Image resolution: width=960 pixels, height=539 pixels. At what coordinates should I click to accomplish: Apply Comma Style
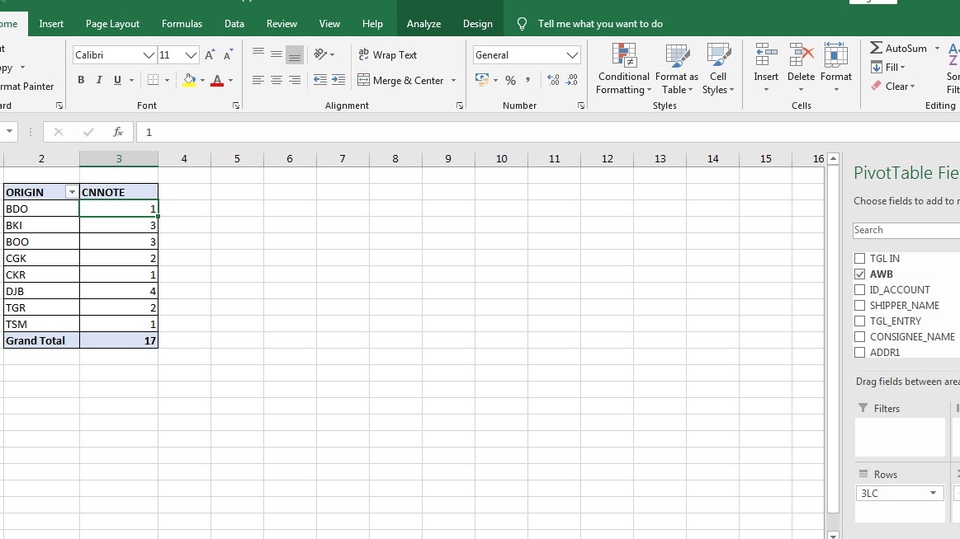(x=528, y=80)
